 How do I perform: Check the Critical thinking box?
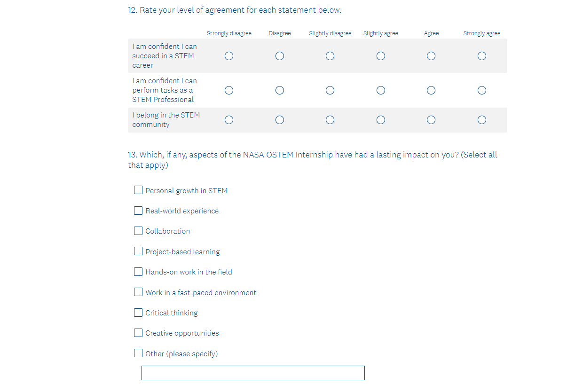pyautogui.click(x=138, y=313)
